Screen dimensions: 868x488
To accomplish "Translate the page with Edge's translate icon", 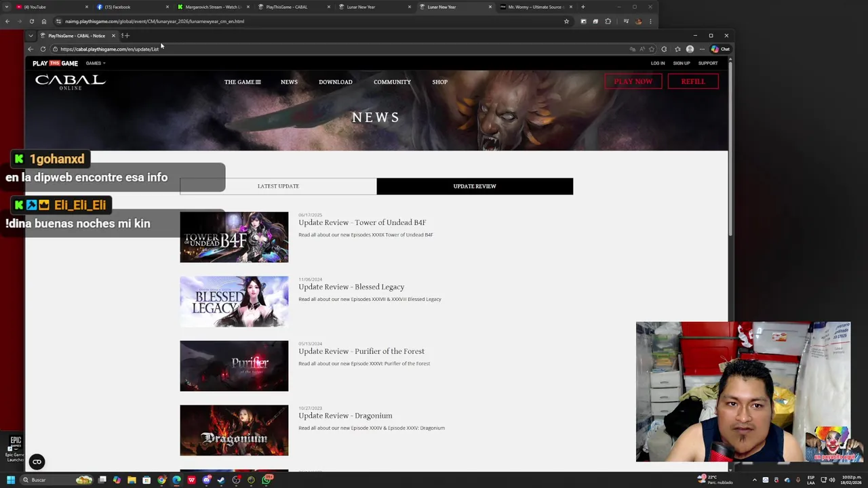I will coord(633,49).
